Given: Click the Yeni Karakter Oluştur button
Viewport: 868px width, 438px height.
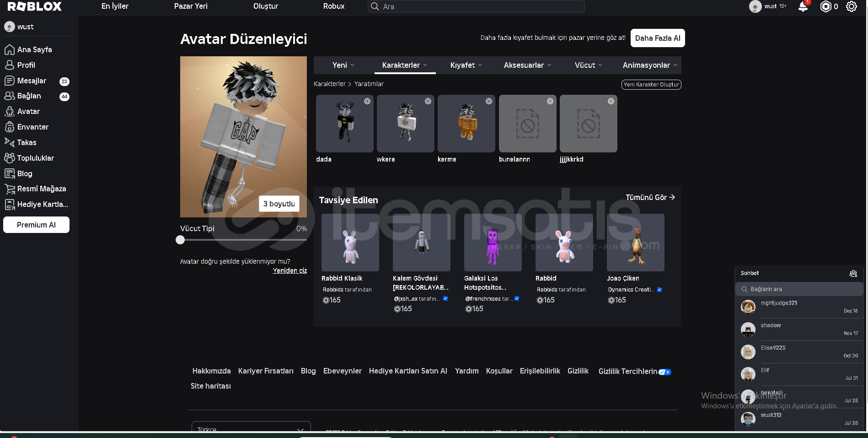Looking at the screenshot, I should coord(651,85).
